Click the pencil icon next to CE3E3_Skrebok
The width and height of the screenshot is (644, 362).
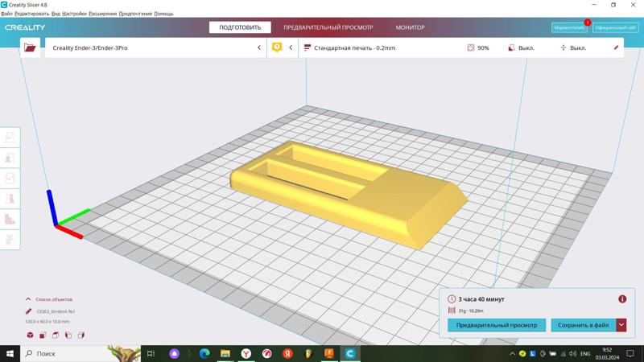coord(28,311)
